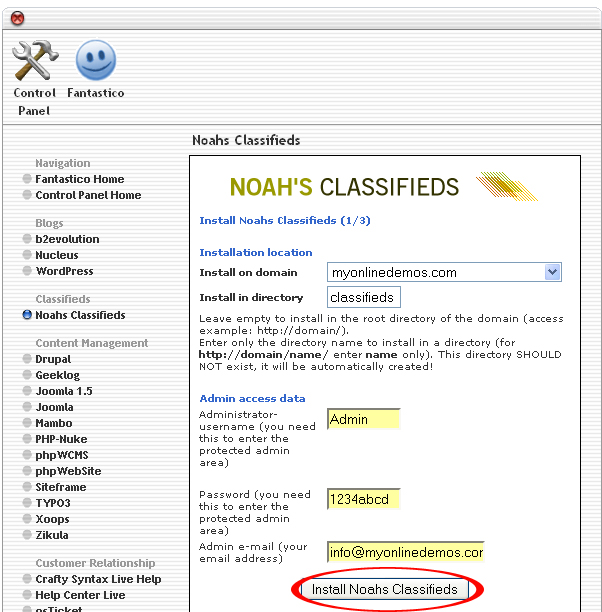Go to Control Panel Home
Viewport: 602px width, 612px height.
pos(88,195)
